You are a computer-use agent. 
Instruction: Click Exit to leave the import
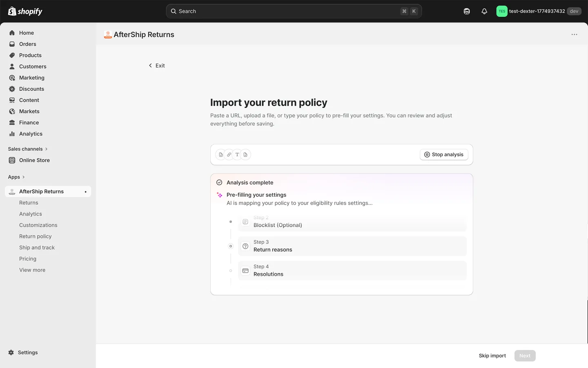(157, 65)
